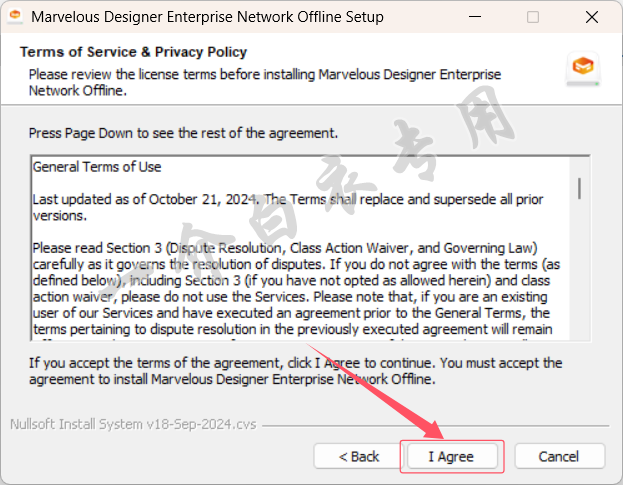This screenshot has height=485, width=623.
Task: Click the 'If you accept the terms' text
Action: [x=295, y=371]
